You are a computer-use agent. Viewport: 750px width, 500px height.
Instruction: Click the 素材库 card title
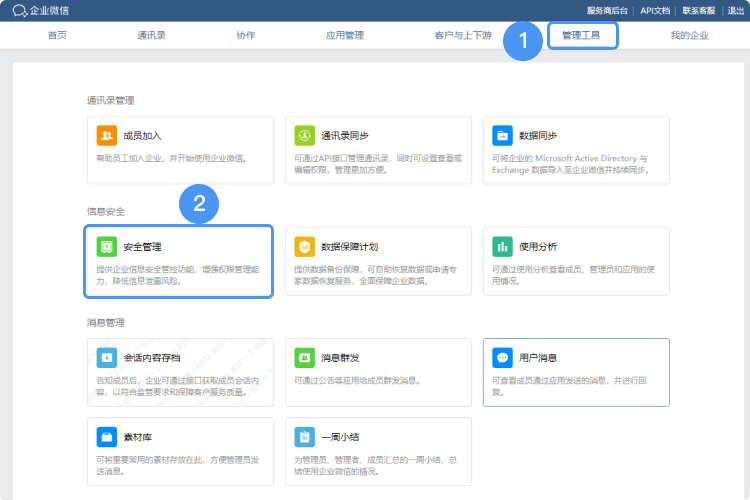137,437
